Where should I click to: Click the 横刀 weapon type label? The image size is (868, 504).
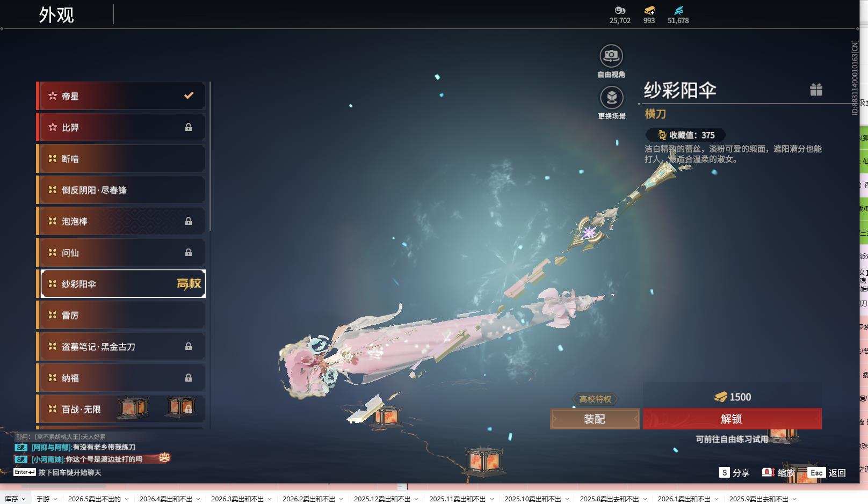[655, 114]
